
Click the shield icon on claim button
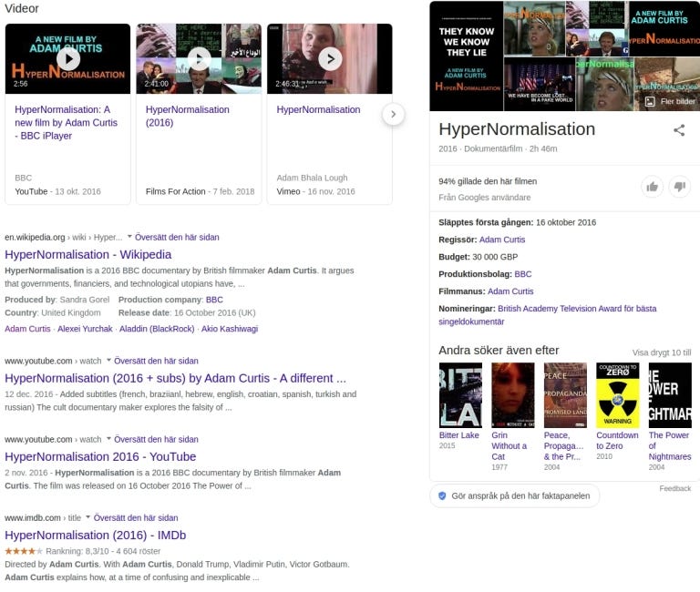442,495
